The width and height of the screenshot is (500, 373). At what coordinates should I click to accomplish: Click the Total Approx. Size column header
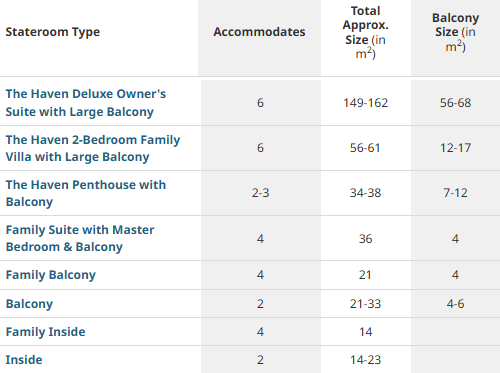point(366,32)
